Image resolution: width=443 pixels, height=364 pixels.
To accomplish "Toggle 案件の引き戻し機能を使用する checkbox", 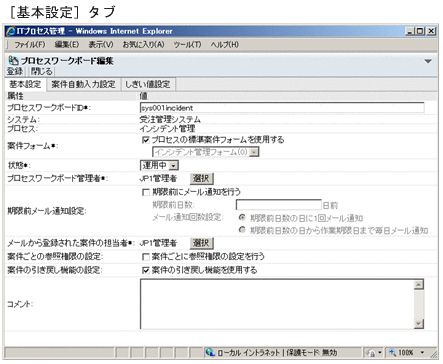I will pyautogui.click(x=145, y=270).
